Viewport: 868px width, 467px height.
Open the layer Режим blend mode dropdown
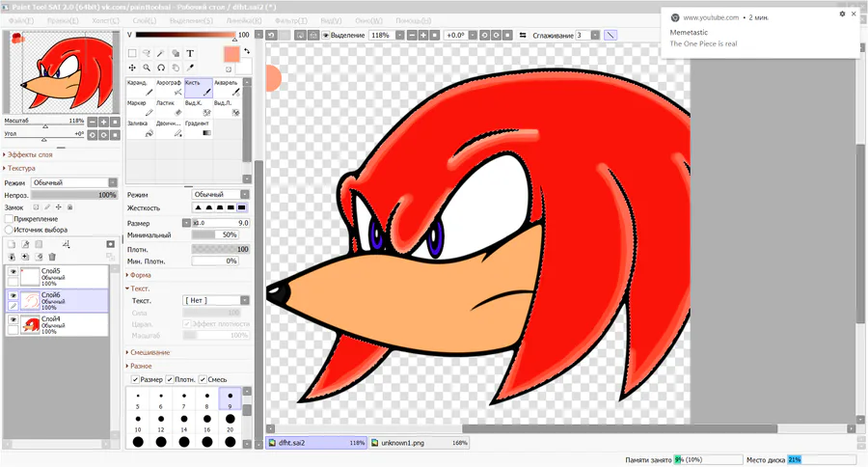point(74,182)
